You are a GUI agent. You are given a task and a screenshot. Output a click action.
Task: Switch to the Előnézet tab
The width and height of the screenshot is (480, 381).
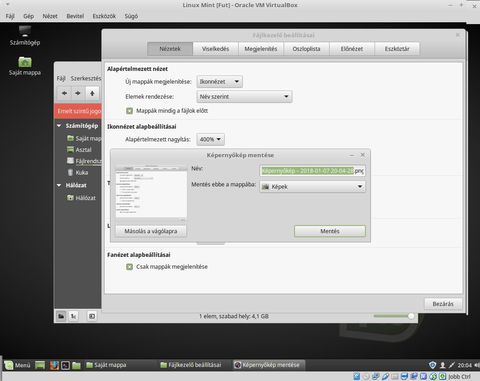[352, 49]
